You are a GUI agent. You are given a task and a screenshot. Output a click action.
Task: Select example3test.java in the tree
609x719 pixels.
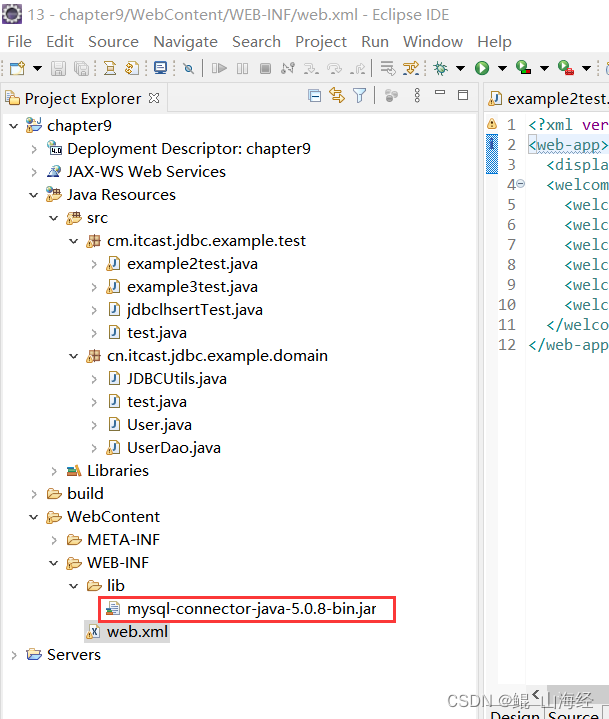192,287
